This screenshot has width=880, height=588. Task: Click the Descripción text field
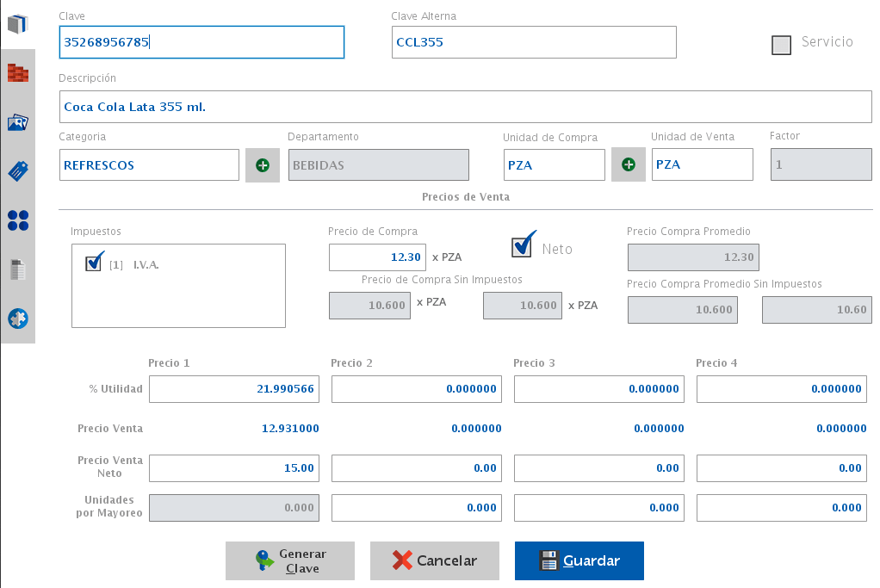coord(465,108)
